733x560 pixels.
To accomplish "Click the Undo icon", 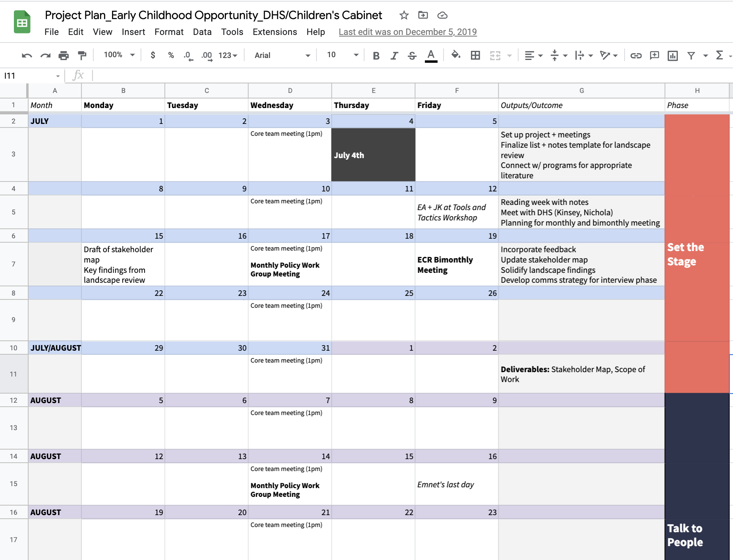I will [x=27, y=56].
